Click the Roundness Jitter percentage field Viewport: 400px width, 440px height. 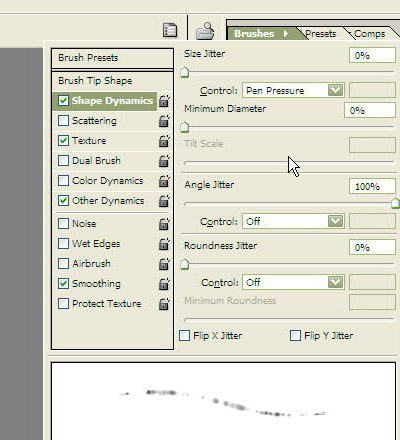point(372,248)
